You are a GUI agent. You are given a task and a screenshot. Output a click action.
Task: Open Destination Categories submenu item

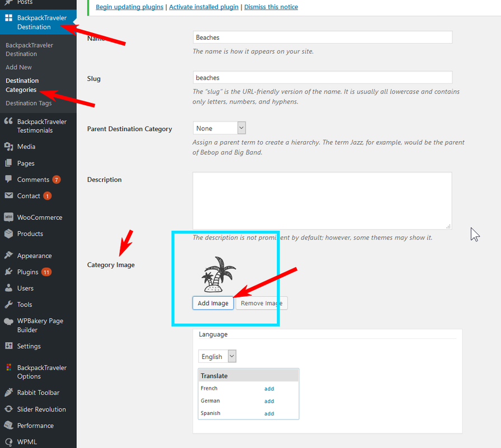[x=22, y=85]
